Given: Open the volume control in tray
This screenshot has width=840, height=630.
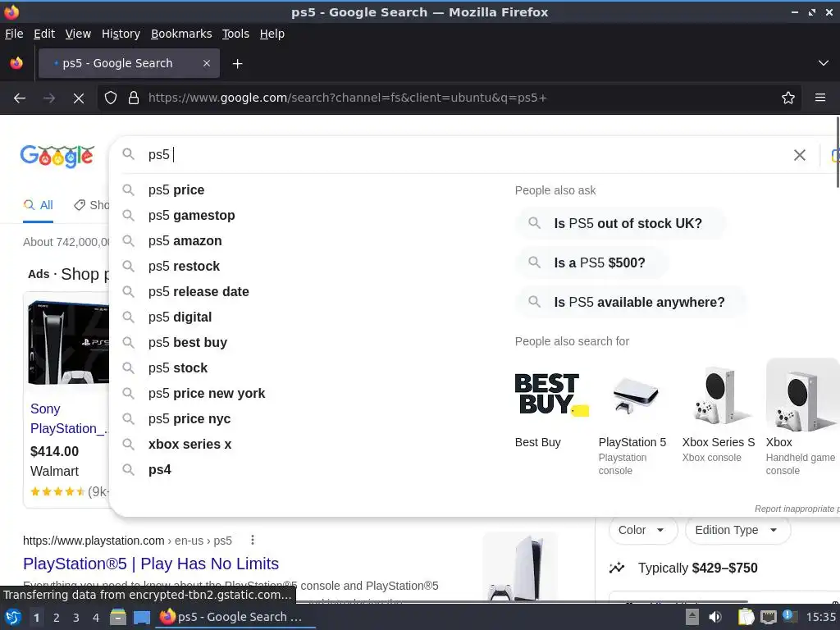Looking at the screenshot, I should pyautogui.click(x=715, y=617).
